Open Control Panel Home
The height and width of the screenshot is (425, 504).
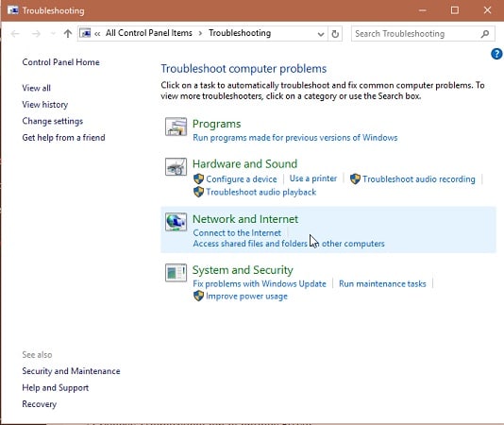60,62
